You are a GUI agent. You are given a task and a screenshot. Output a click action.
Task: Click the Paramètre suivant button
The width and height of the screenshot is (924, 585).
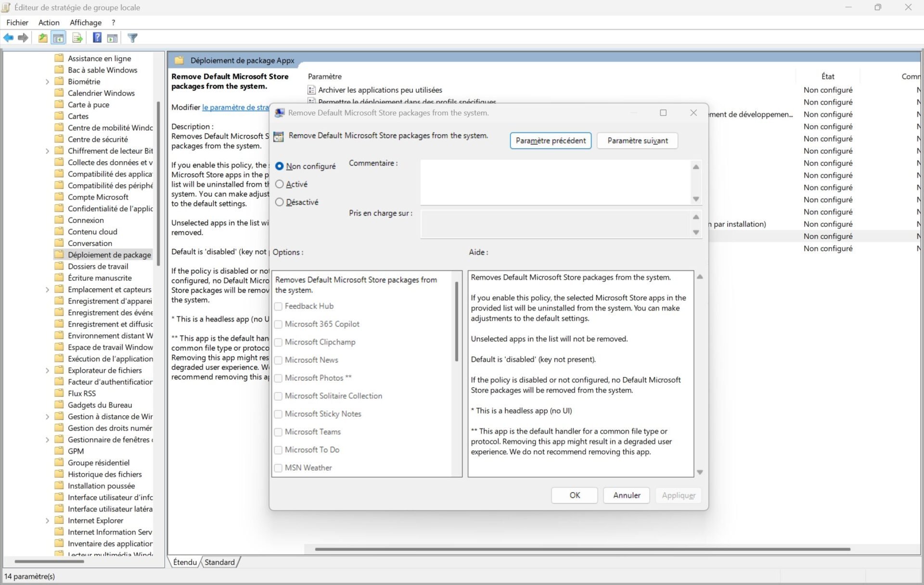(x=637, y=140)
